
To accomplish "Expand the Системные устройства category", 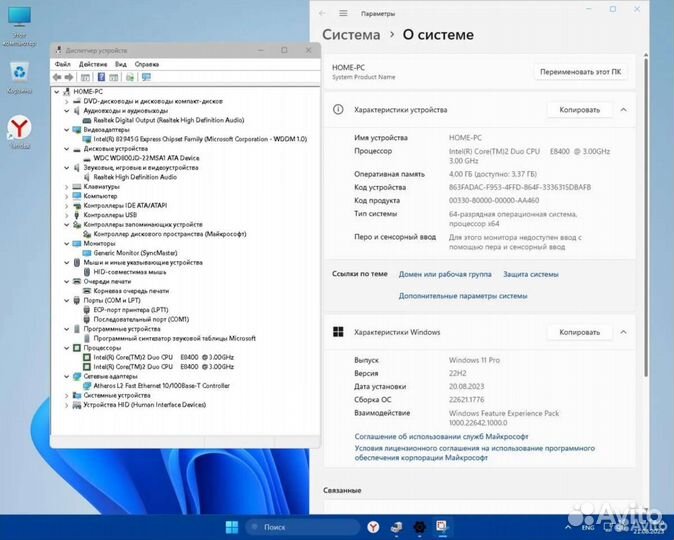I will 66,395.
